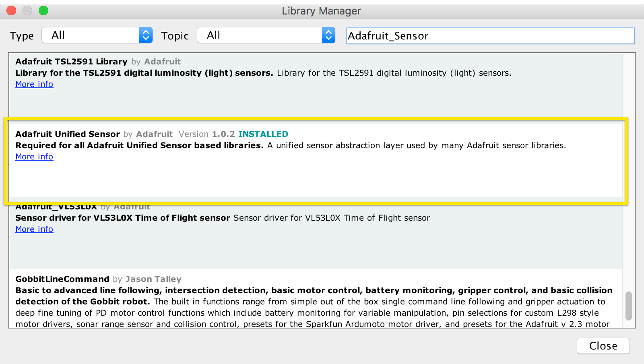Click the green zoom button
Image resolution: width=644 pixels, height=364 pixels.
coord(43,10)
